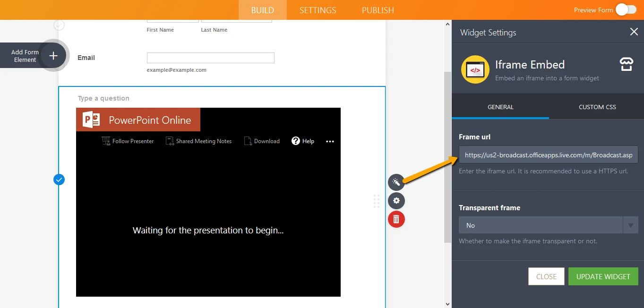This screenshot has width=644, height=308.
Task: Click the wizard wand widget icon
Action: pyautogui.click(x=396, y=182)
